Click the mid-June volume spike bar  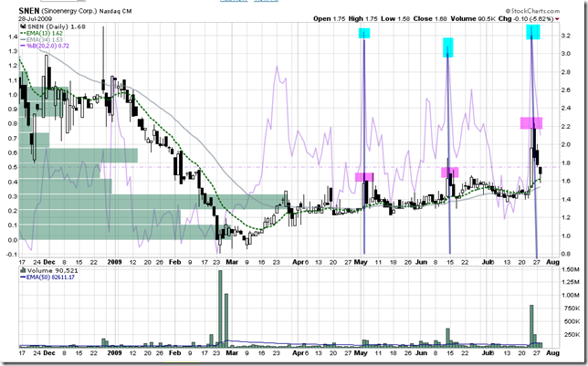(447, 338)
